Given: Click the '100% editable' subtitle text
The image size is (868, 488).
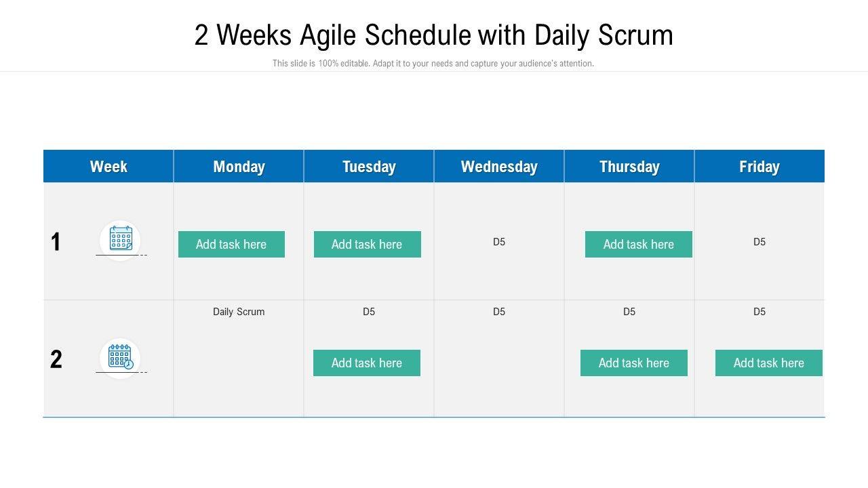Looking at the screenshot, I should pyautogui.click(x=433, y=64).
